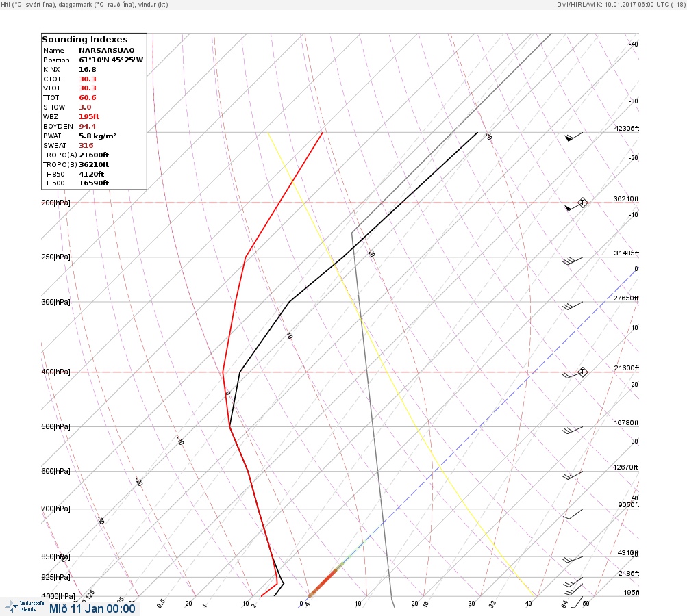
Task: Select the CTOT row value 30.3
Action: pos(87,79)
